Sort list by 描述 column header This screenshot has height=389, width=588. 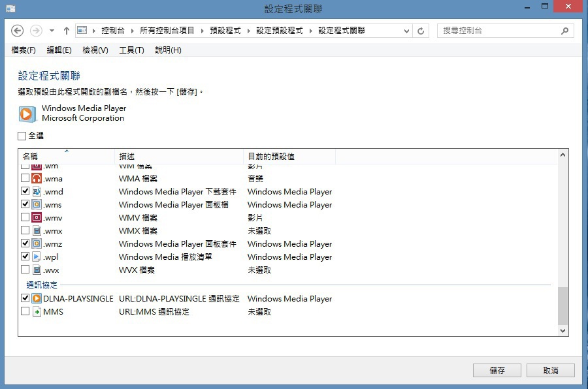click(179, 156)
